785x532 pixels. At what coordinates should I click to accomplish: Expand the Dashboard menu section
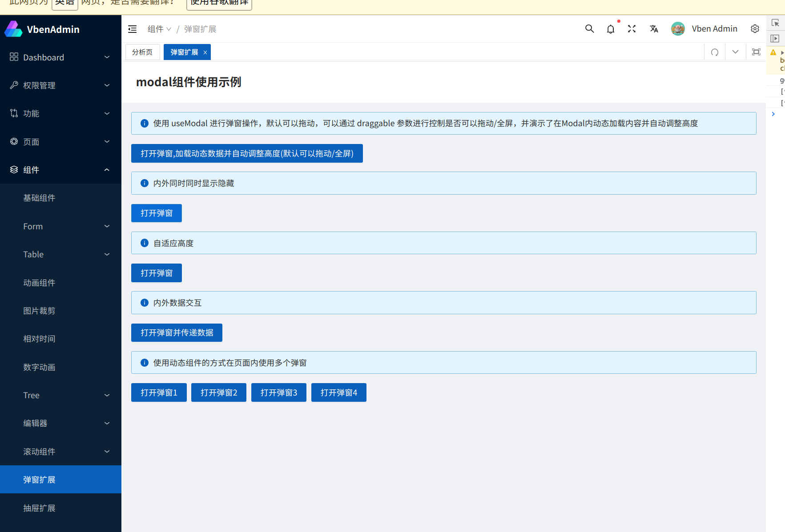coord(60,57)
